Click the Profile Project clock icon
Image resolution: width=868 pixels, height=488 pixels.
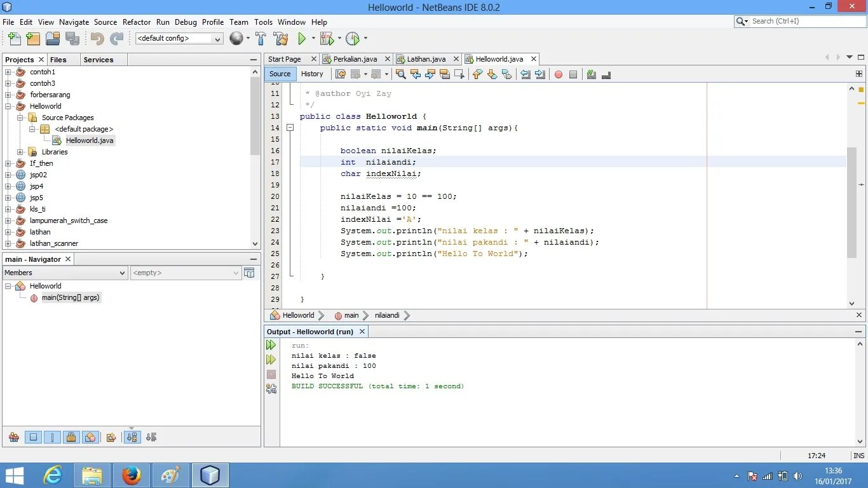353,39
